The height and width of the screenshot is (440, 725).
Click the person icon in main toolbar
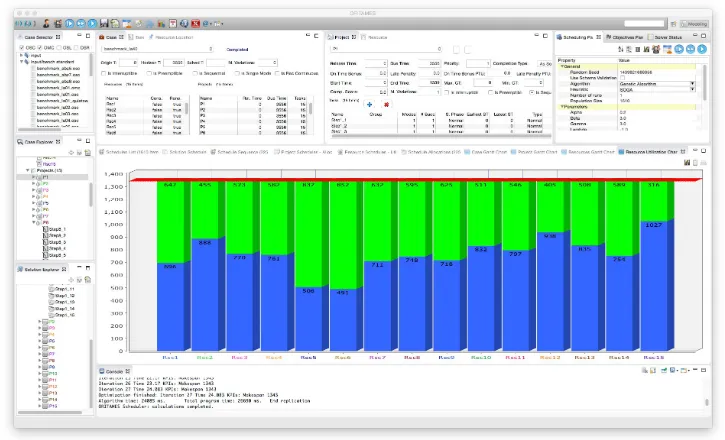(x=46, y=23)
